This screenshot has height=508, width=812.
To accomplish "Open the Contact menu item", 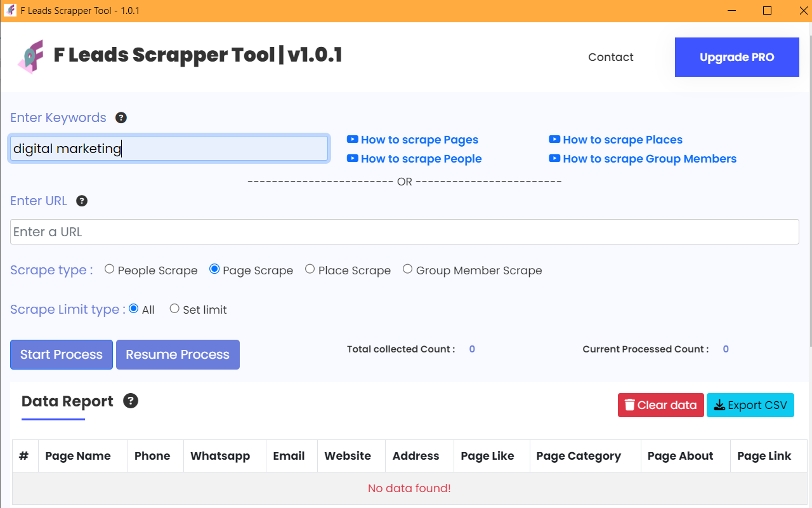I will coord(610,57).
